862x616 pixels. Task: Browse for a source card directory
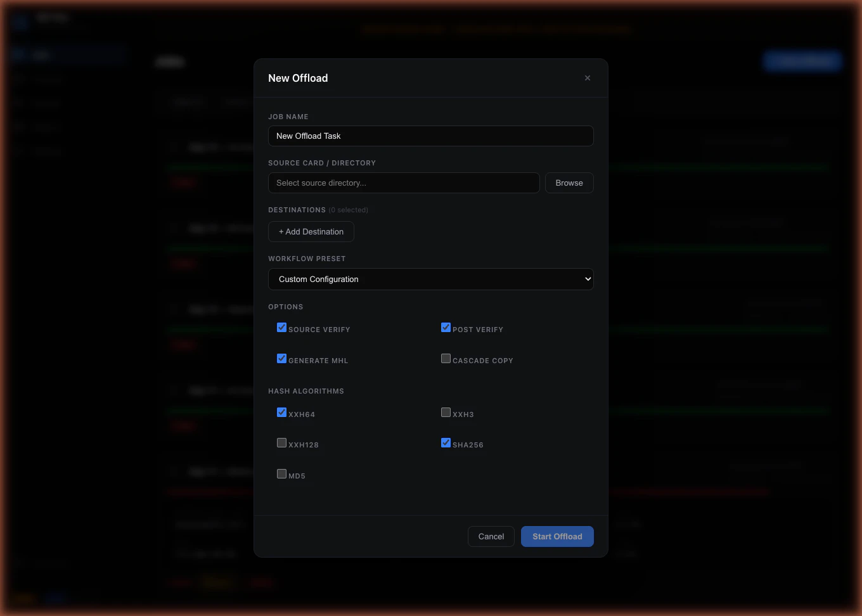pyautogui.click(x=569, y=183)
